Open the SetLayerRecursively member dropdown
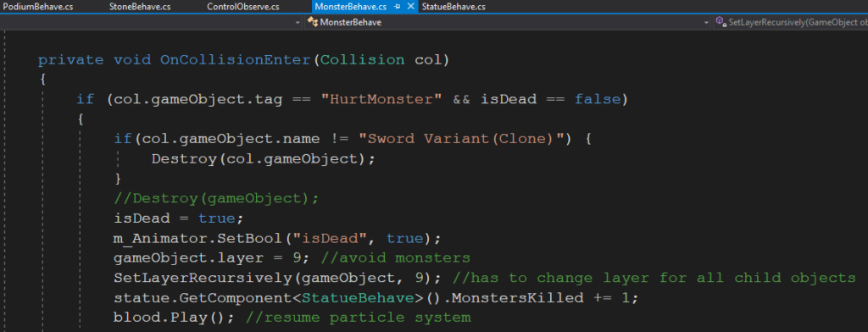 791,22
